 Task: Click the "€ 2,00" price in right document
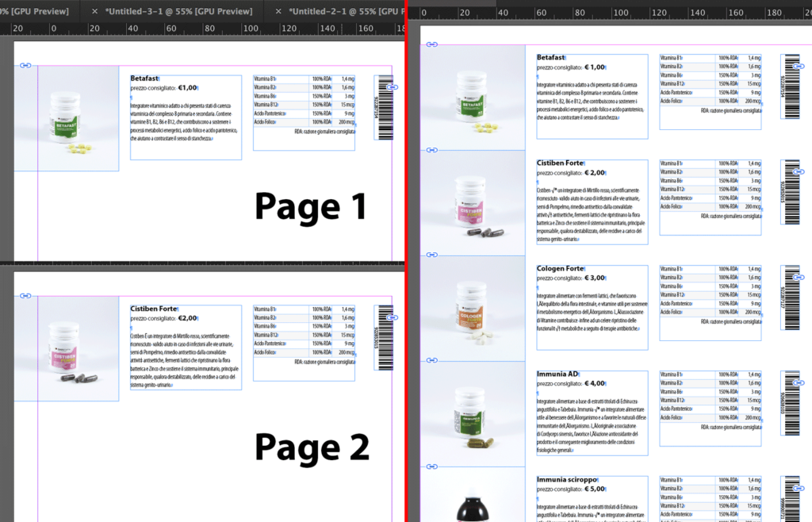(x=595, y=172)
